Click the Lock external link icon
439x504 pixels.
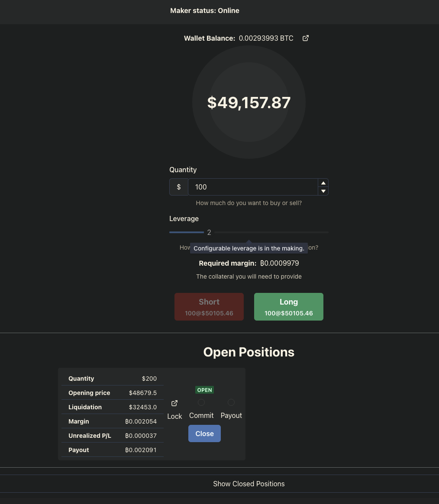[x=174, y=403]
